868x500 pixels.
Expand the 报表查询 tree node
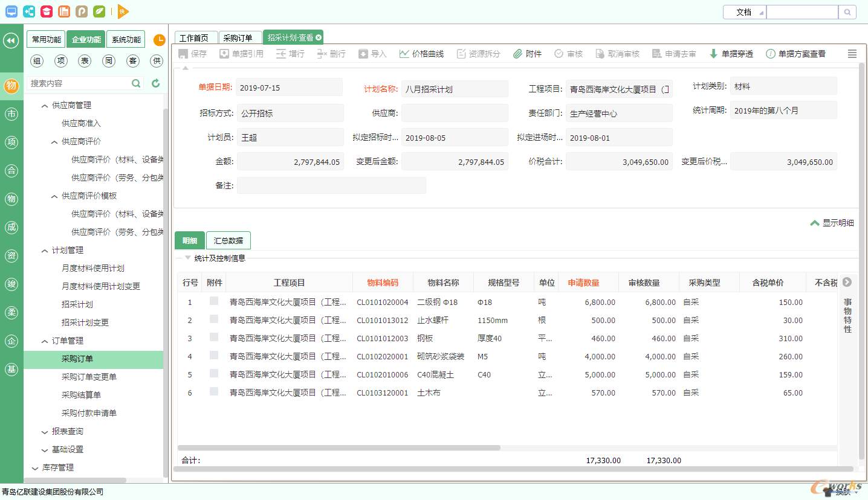tap(45, 432)
